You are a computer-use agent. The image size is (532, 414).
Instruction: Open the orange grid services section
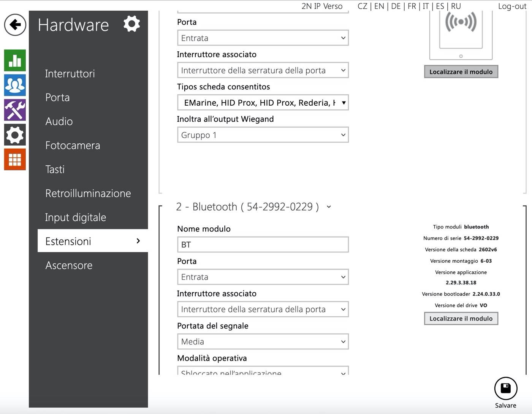(x=15, y=159)
